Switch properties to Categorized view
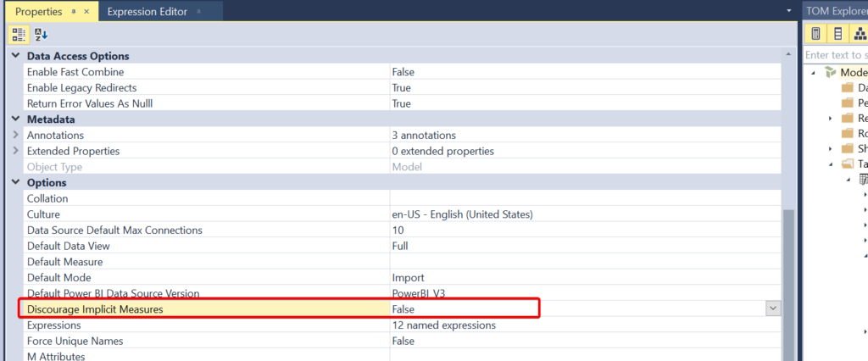Screen dimensions: 868x361 click(19, 34)
